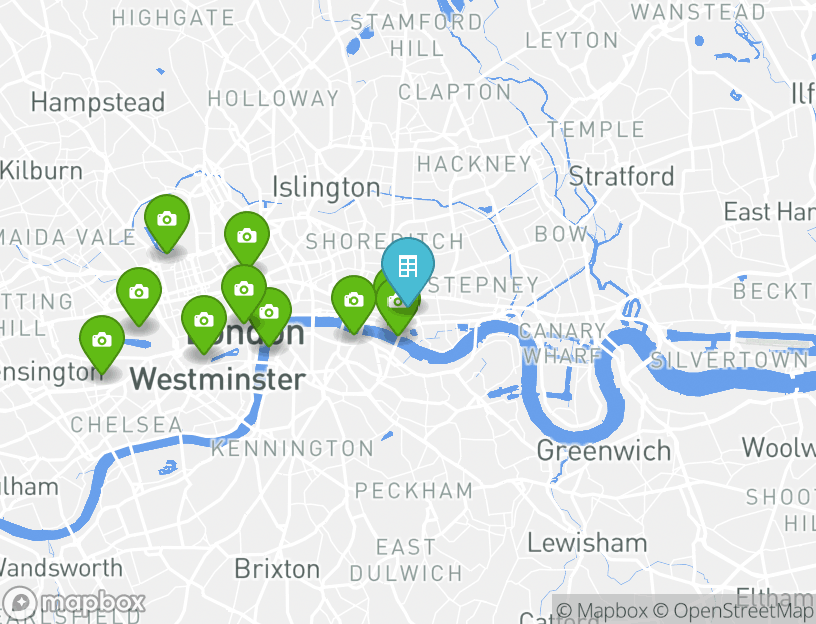
Task: Click the Islington place label
Action: click(326, 187)
